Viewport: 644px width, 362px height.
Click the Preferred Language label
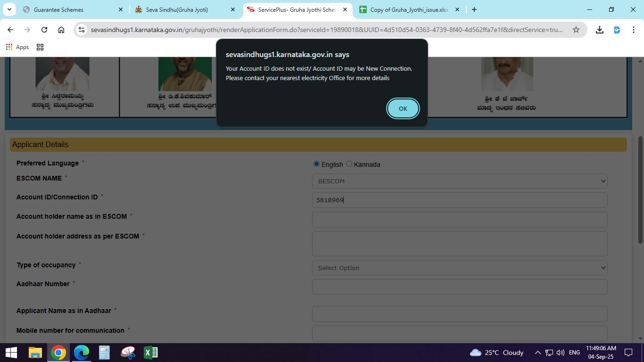pyautogui.click(x=48, y=163)
